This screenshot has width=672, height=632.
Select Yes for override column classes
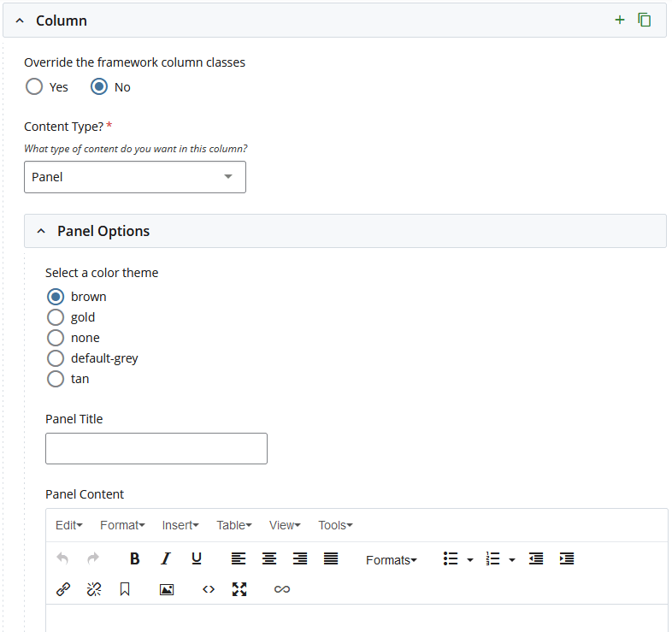pos(34,87)
